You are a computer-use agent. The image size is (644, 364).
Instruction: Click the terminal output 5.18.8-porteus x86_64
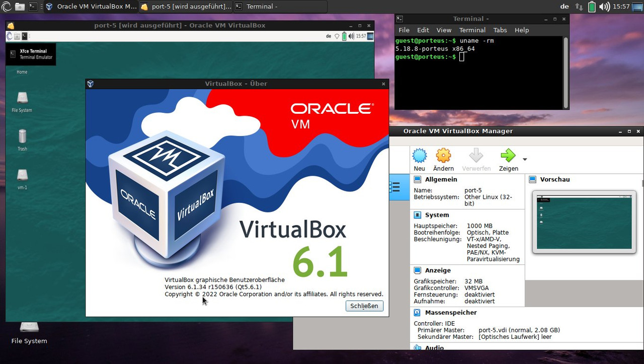(435, 49)
